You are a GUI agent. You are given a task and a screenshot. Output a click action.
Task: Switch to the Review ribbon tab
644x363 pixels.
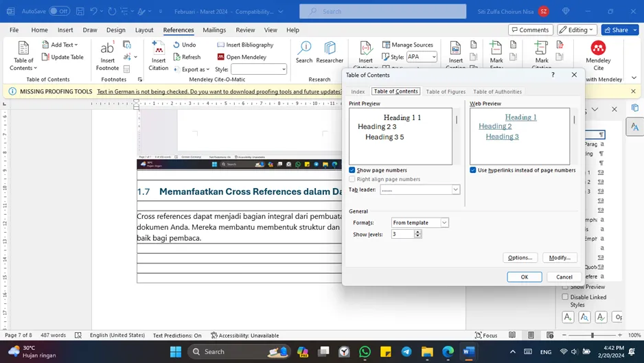click(245, 30)
